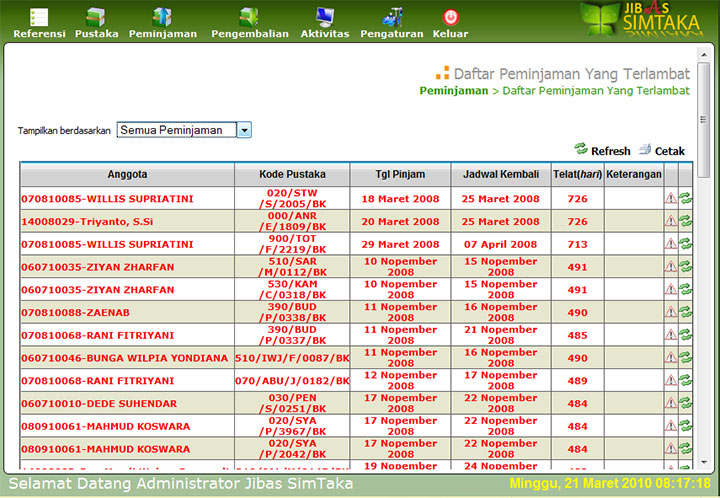Click warning triangle for 020/STW/S/2005/BK row

click(x=671, y=198)
